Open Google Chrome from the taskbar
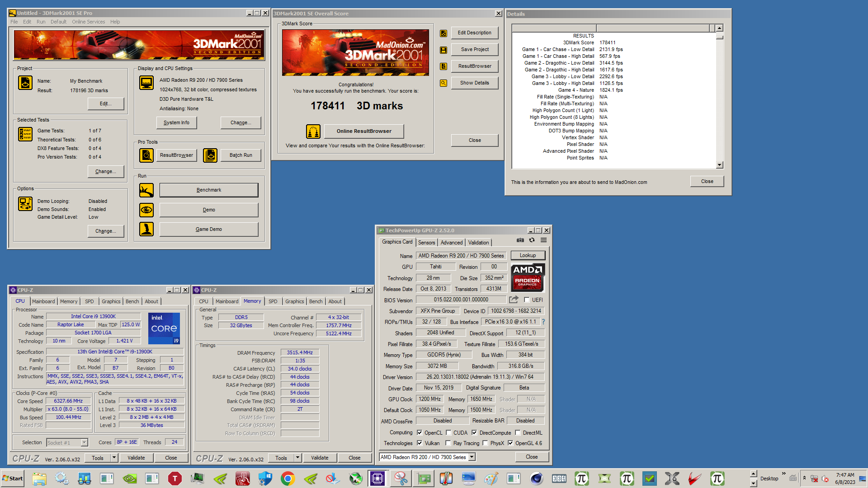Image resolution: width=868 pixels, height=488 pixels. (288, 479)
